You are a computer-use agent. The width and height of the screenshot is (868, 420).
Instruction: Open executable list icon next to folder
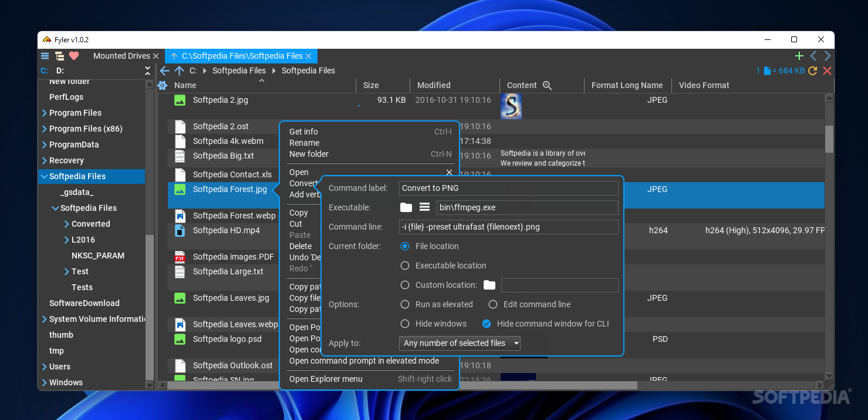coord(425,207)
